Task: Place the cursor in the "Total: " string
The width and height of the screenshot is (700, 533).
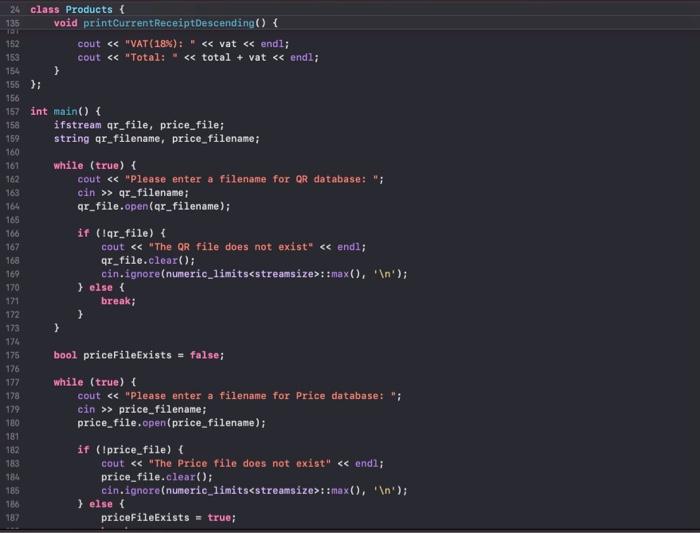Action: click(151, 58)
